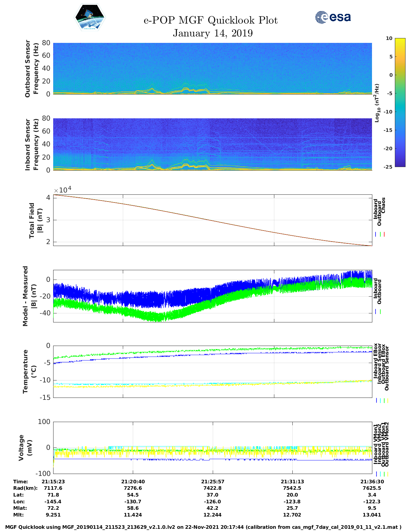This screenshot has height=532, width=411.
Task: Click the ESA logo
Action: [x=333, y=17]
